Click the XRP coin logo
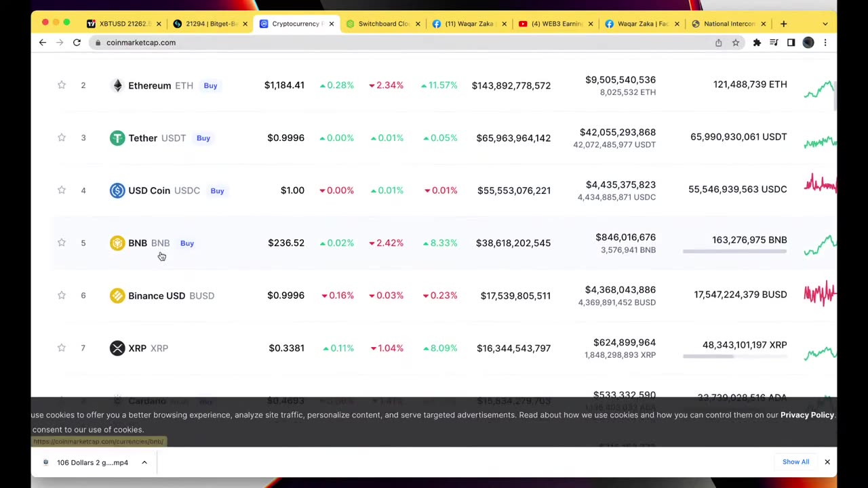This screenshot has width=868, height=488. pyautogui.click(x=117, y=348)
